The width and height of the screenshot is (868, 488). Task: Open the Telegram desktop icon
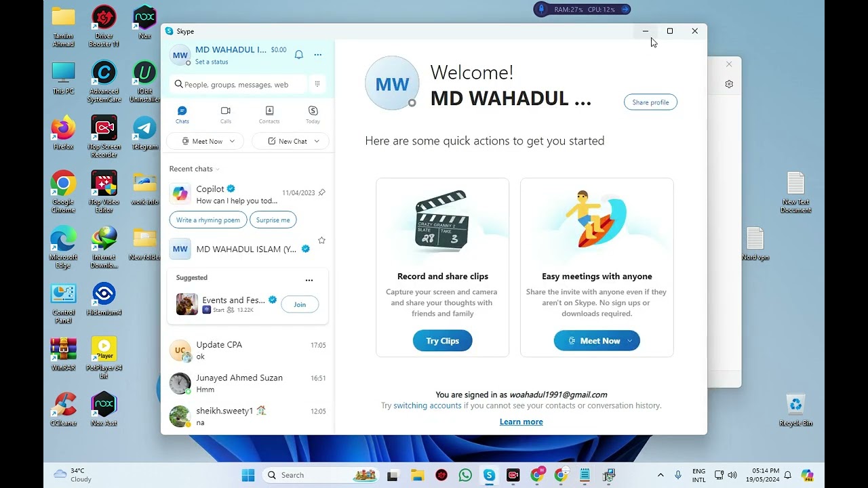coord(144,132)
